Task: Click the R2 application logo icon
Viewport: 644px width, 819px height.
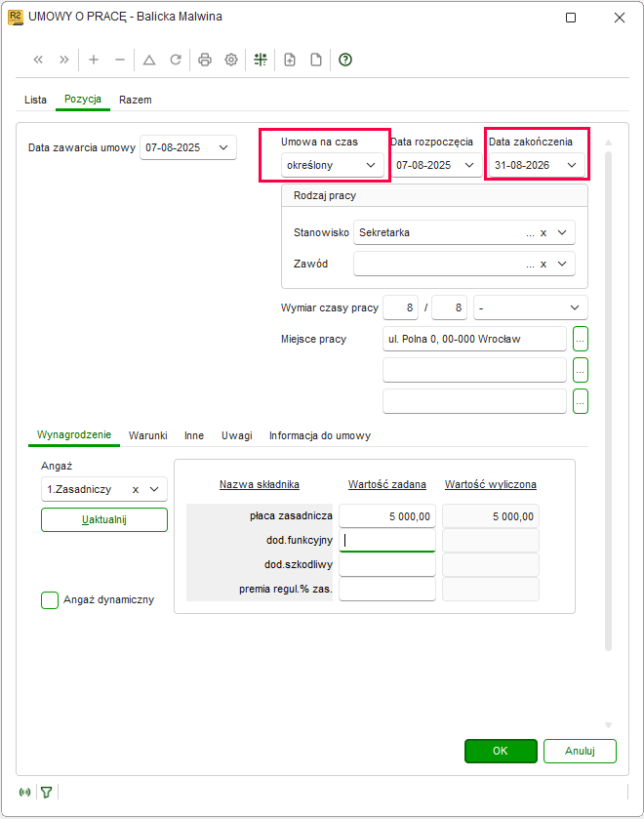Action: [16, 18]
